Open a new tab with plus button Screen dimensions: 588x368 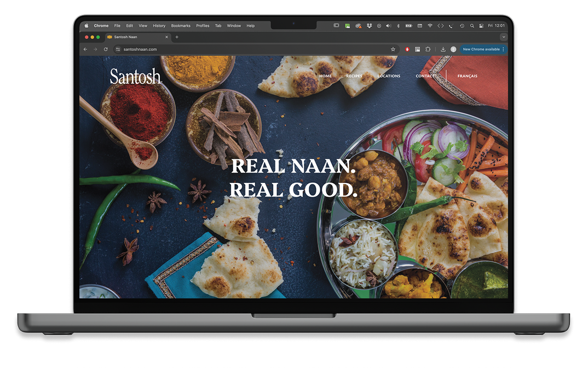(x=177, y=37)
